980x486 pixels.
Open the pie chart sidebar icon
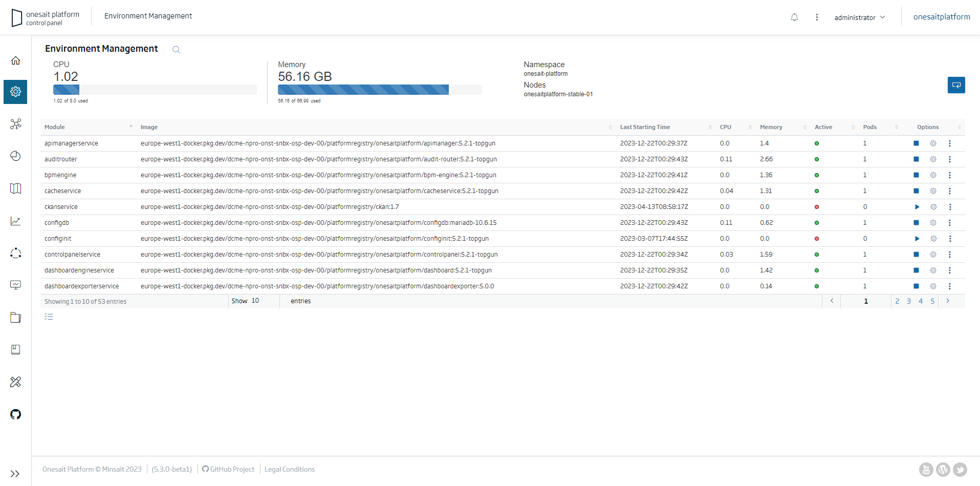16,156
